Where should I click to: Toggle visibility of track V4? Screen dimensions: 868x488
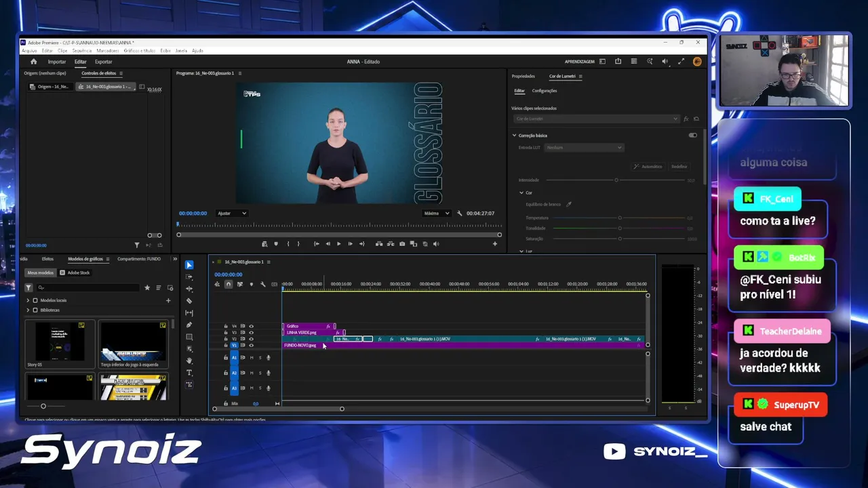tap(251, 326)
